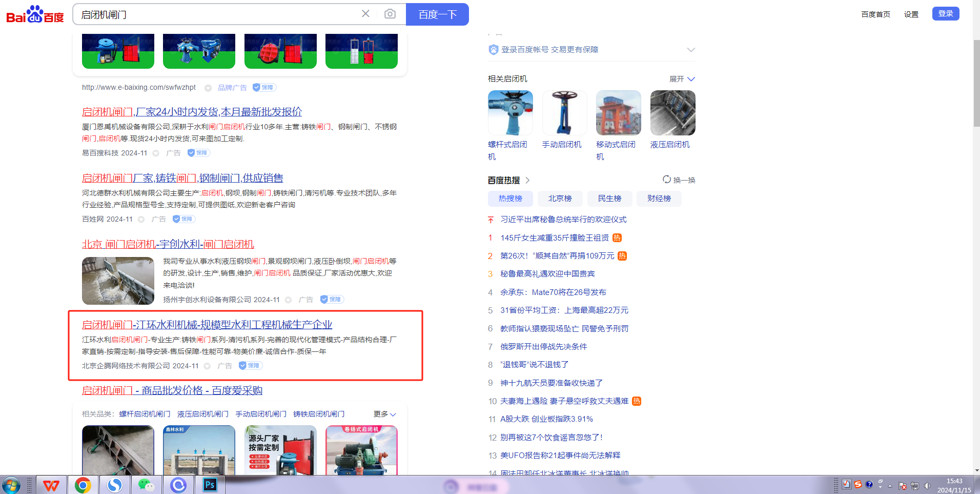Click 保障 badge after 品牌广告

click(264, 88)
